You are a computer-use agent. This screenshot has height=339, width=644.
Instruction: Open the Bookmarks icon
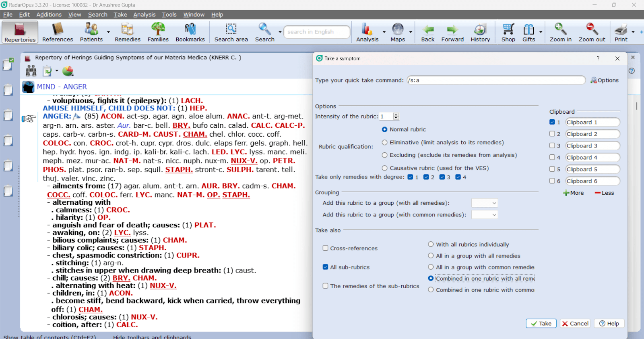190,32
